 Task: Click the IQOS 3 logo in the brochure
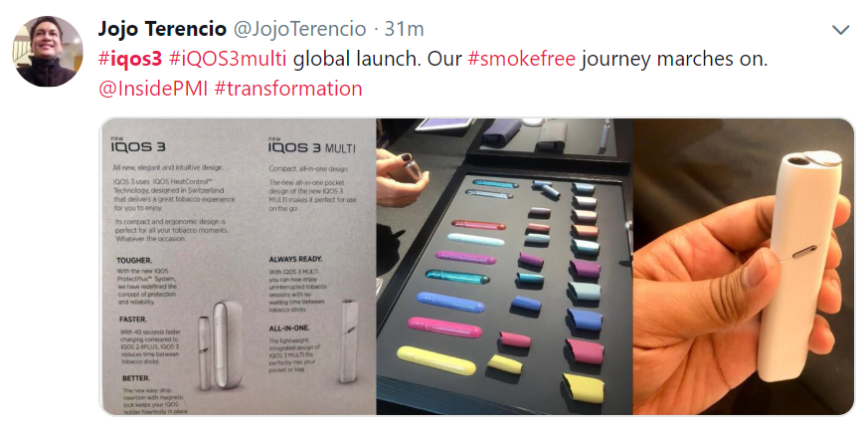pos(138,147)
